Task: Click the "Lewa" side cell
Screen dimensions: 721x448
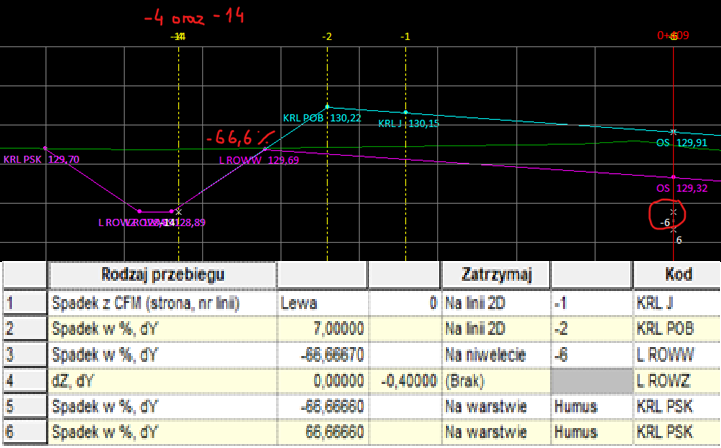Action: (322, 300)
